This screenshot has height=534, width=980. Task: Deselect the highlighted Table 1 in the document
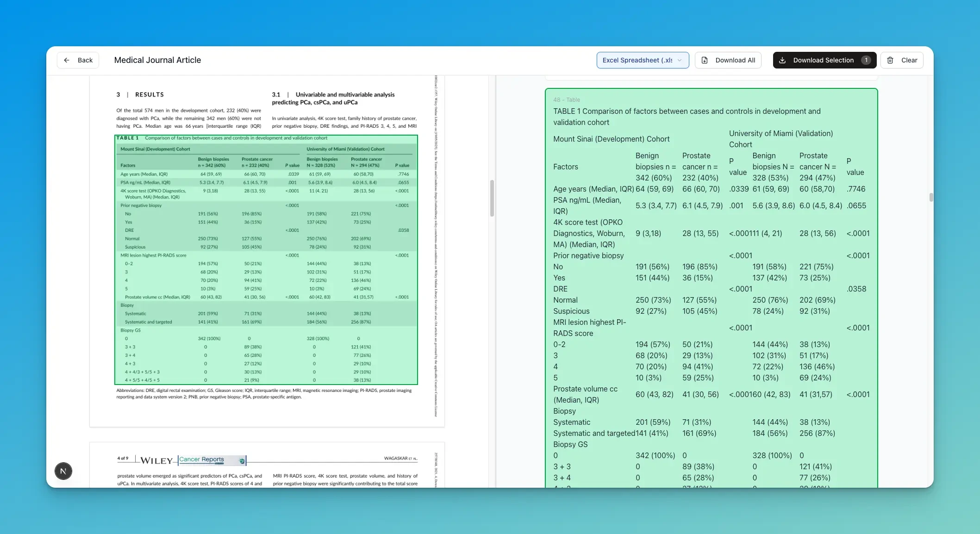point(266,259)
